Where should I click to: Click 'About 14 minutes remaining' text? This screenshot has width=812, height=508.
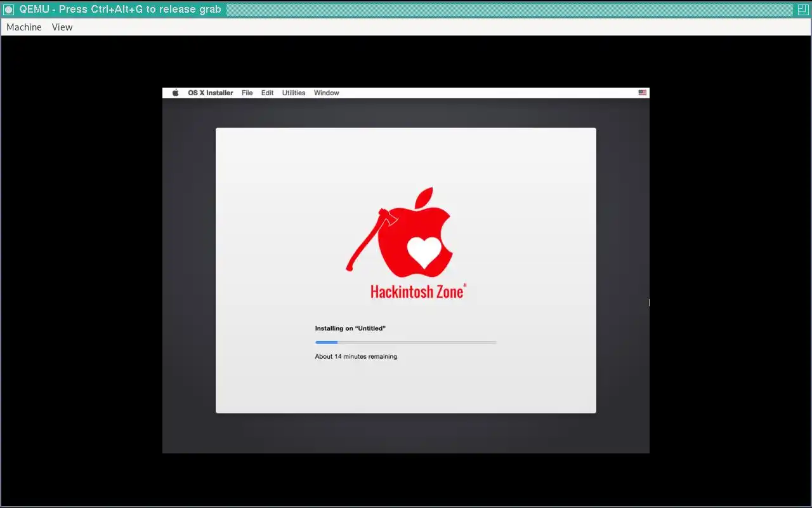coord(356,356)
